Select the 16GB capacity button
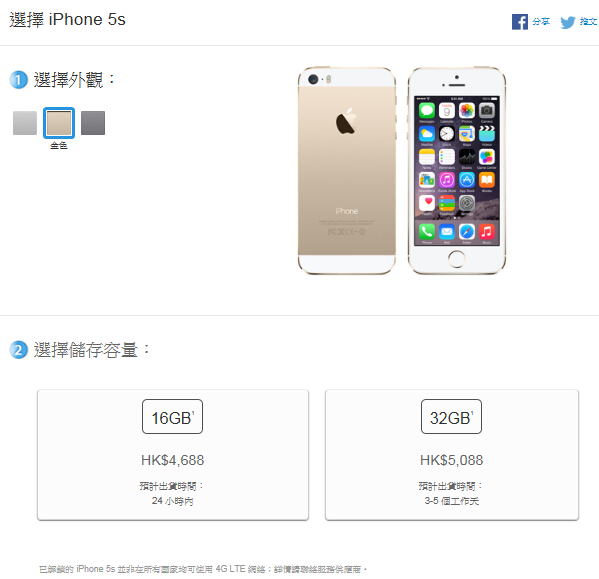The image size is (599, 579). click(172, 417)
